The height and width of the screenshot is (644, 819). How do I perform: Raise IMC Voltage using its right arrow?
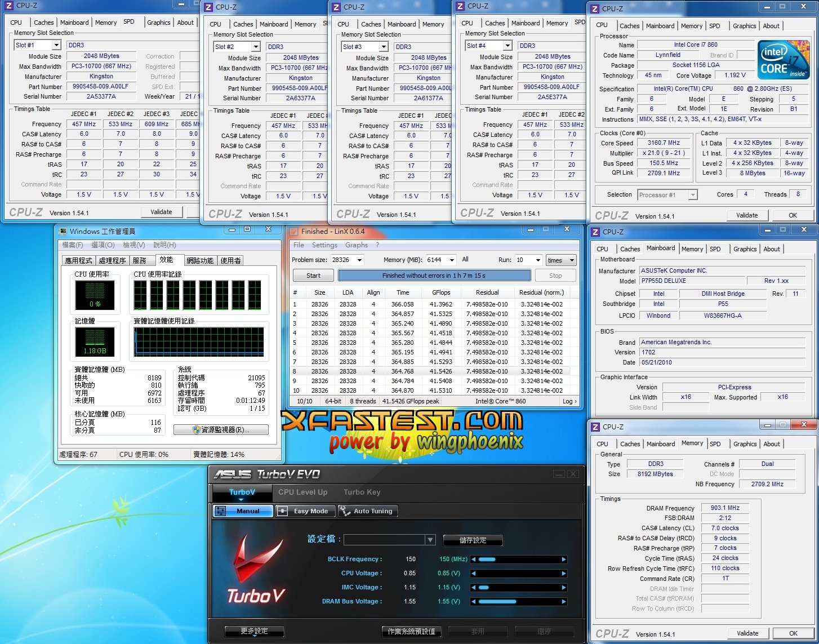coord(564,588)
